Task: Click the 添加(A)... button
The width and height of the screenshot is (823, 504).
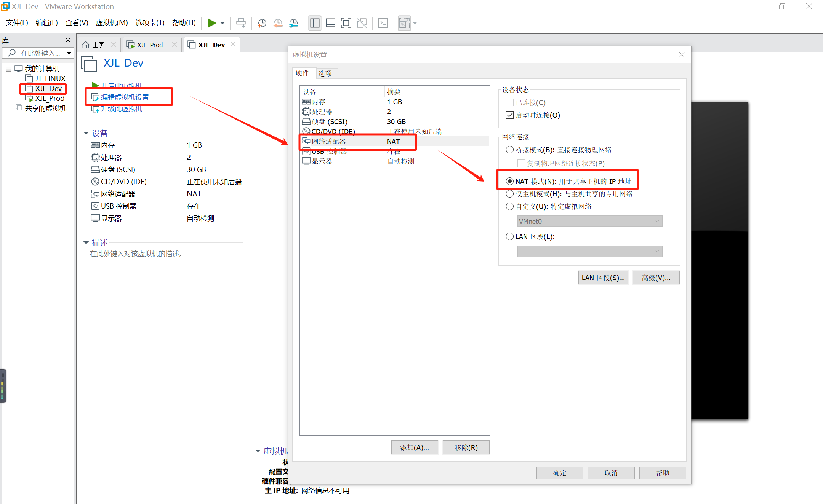Action: (x=414, y=447)
